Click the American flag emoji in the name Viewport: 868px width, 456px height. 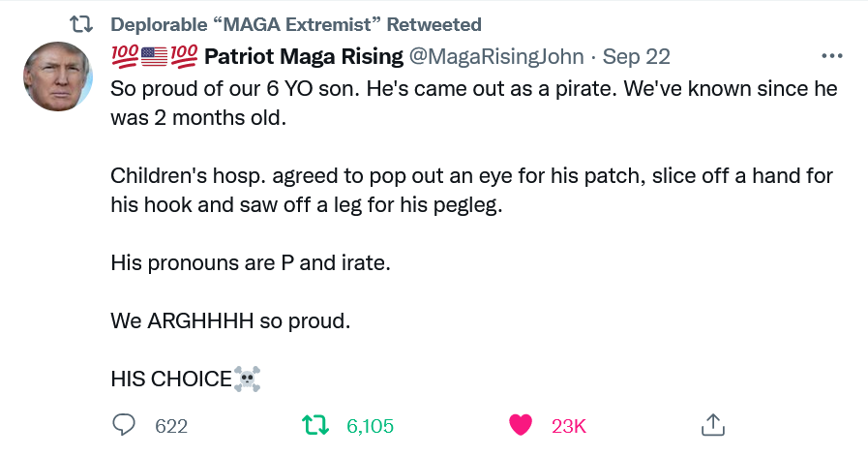tap(155, 57)
